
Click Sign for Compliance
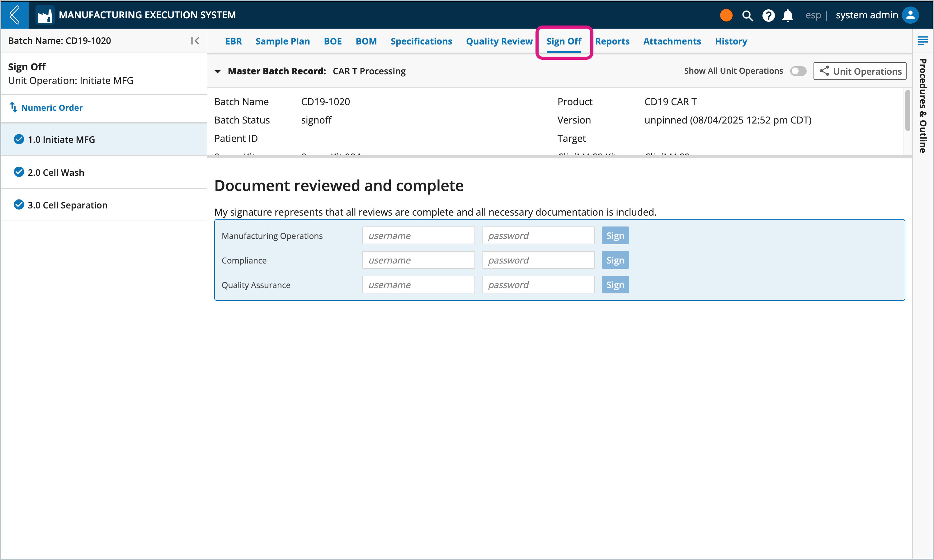pos(615,260)
